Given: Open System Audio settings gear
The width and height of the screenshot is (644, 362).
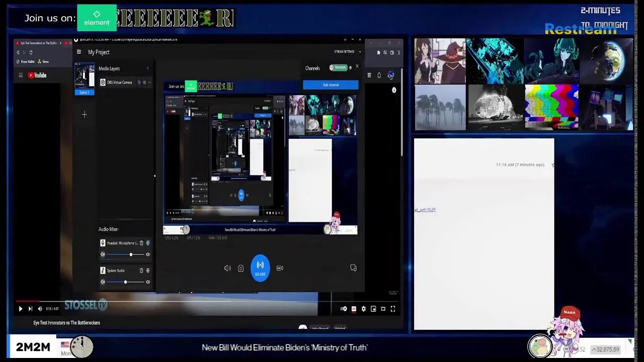Looking at the screenshot, I should [147, 270].
